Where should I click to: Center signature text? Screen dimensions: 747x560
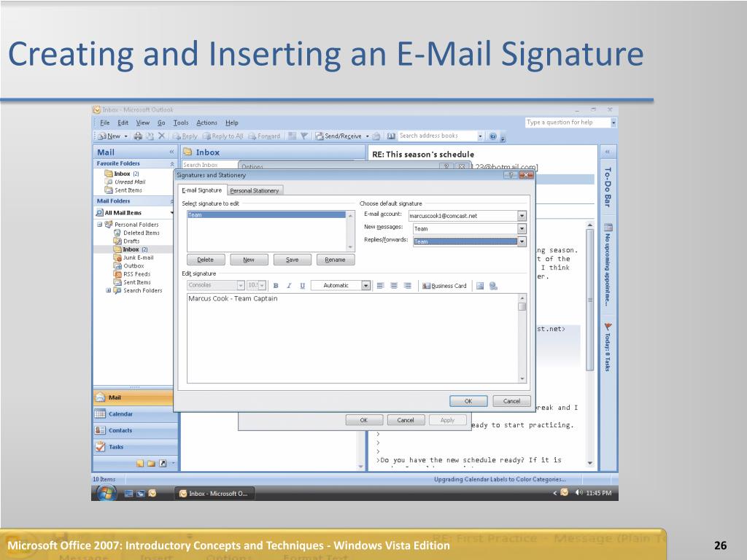[x=393, y=286]
